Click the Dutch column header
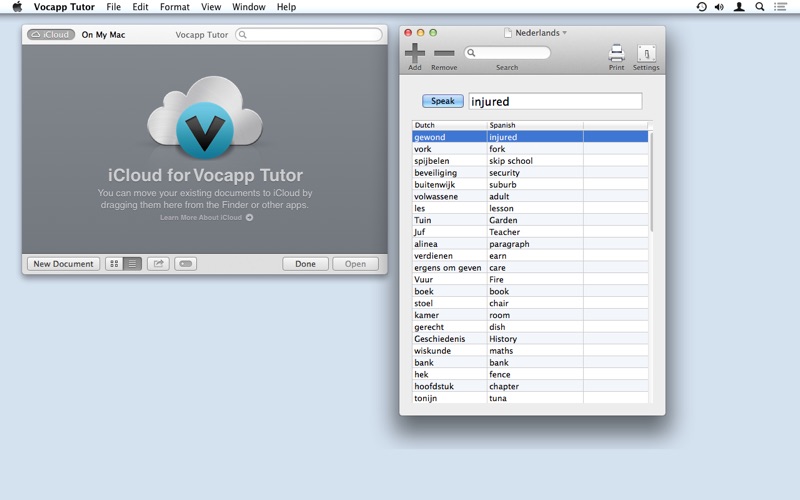Screen dimensions: 800x500 click(449, 125)
